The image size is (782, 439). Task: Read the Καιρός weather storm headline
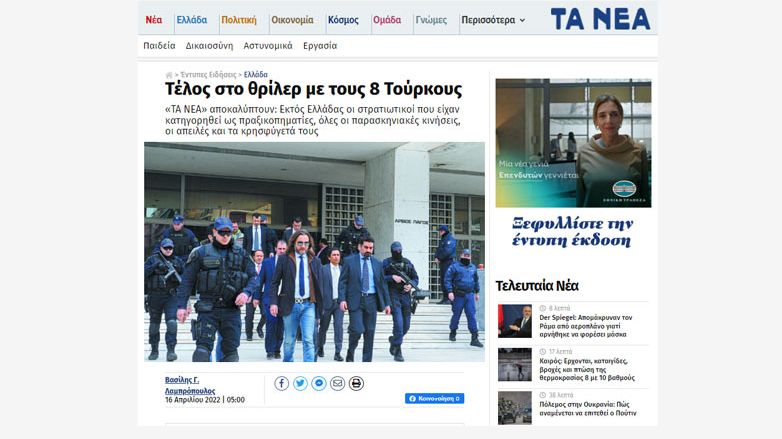(587, 369)
